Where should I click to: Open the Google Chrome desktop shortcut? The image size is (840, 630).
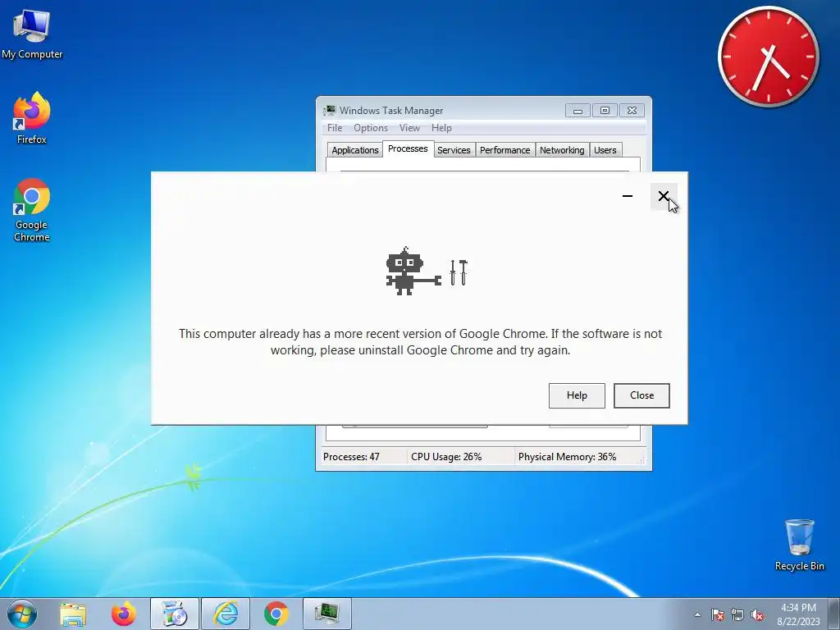click(x=32, y=210)
